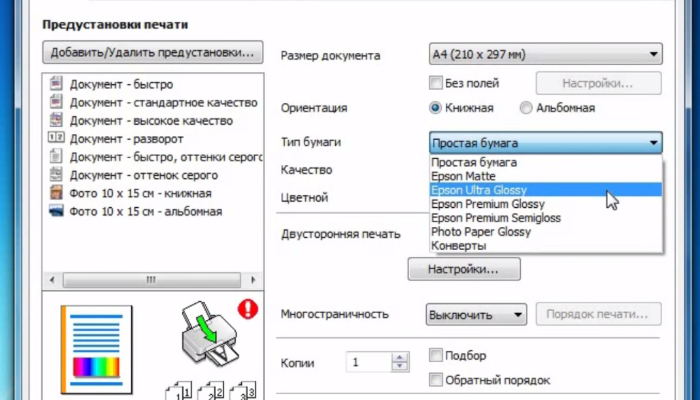Click the landscape photo icon 'Фото 10 x 15 см - альбомная'
Viewport: 700px width, 400px height.
click(56, 211)
